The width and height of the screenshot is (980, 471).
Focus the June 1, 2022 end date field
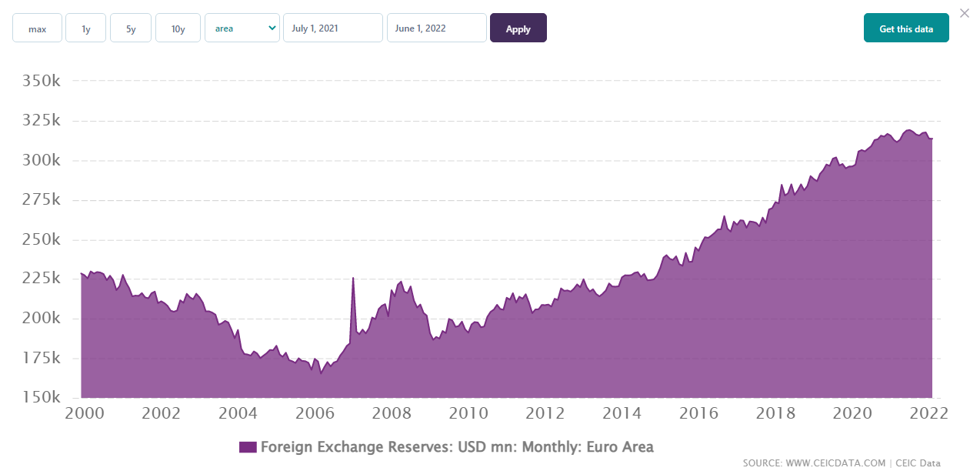(x=436, y=28)
